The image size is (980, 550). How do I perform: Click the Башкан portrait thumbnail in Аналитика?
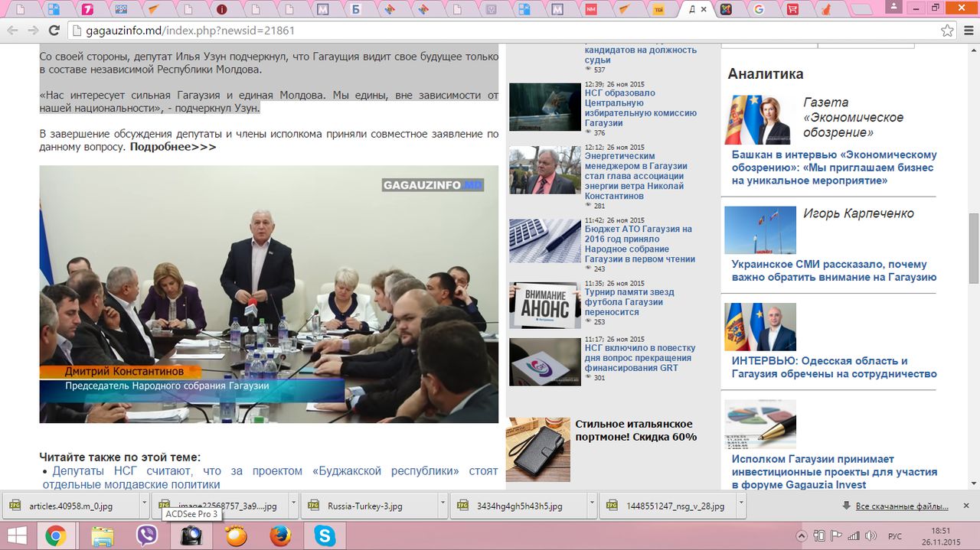coord(760,120)
